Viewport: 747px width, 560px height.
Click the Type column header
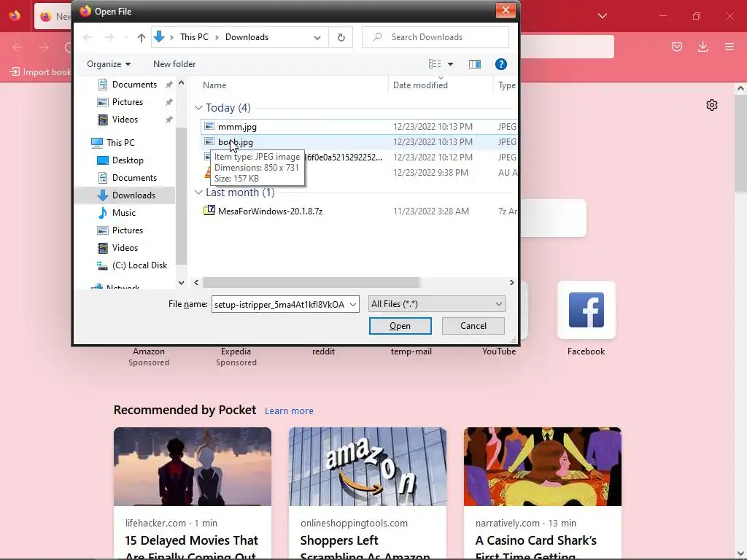coord(506,86)
